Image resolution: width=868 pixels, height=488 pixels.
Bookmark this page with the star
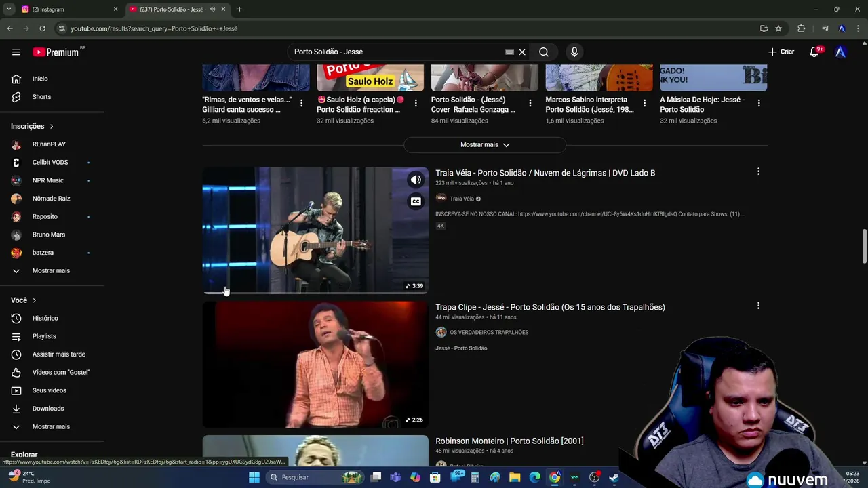tap(778, 28)
